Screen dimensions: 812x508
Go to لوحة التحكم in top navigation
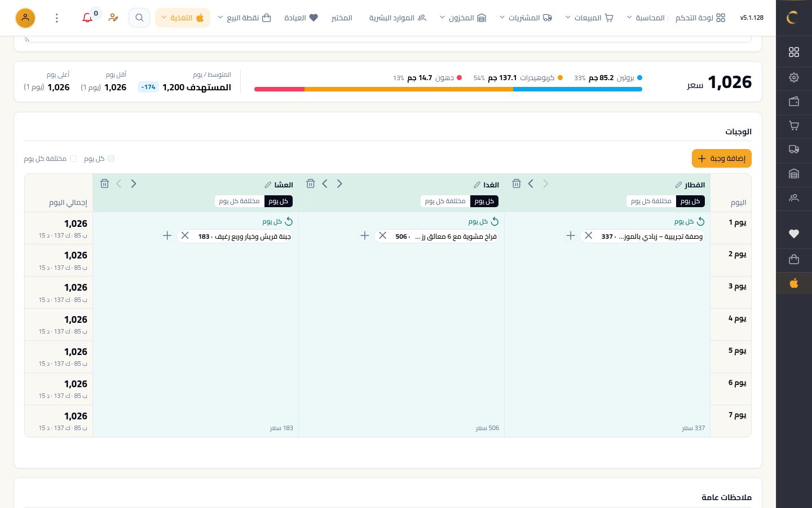tap(700, 18)
